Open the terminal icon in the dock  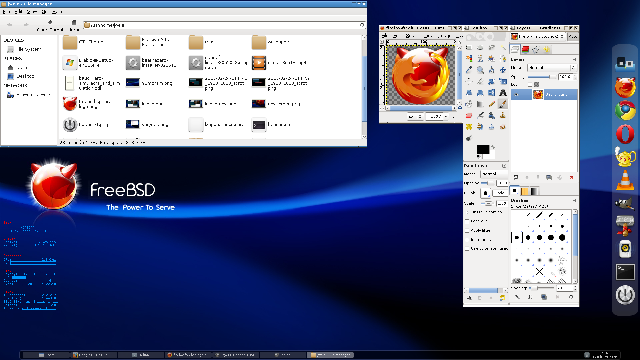coord(625,272)
